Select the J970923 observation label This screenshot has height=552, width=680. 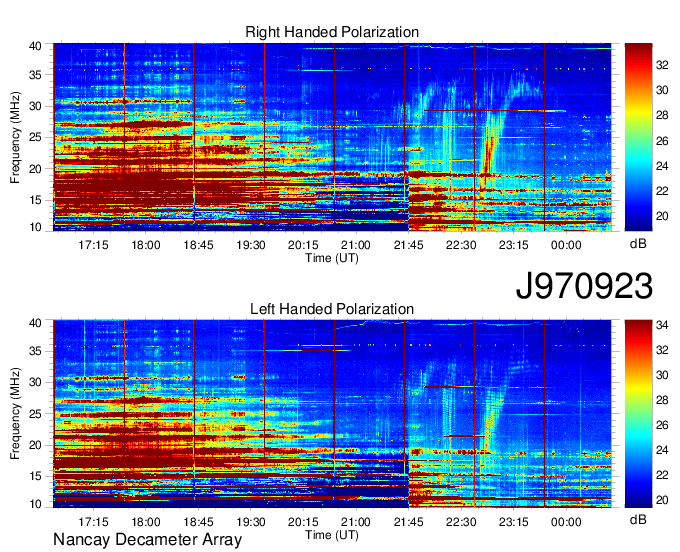pos(584,286)
